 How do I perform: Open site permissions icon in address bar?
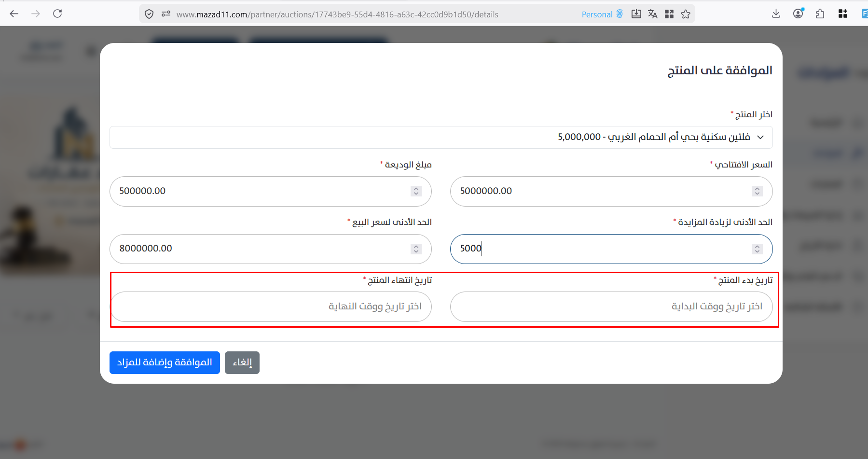166,14
